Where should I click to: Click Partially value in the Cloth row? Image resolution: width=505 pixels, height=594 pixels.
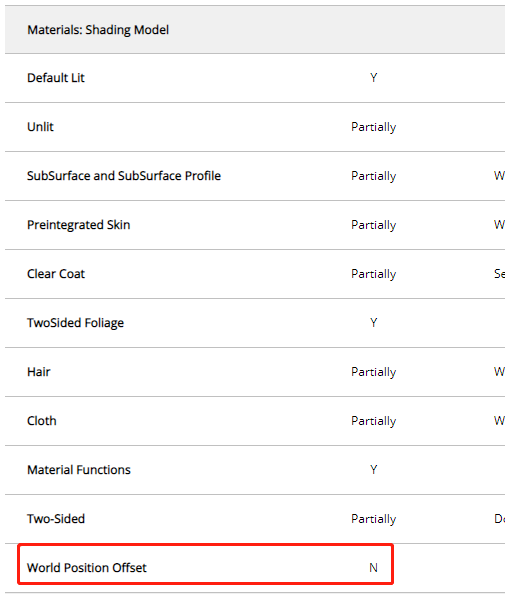(374, 421)
